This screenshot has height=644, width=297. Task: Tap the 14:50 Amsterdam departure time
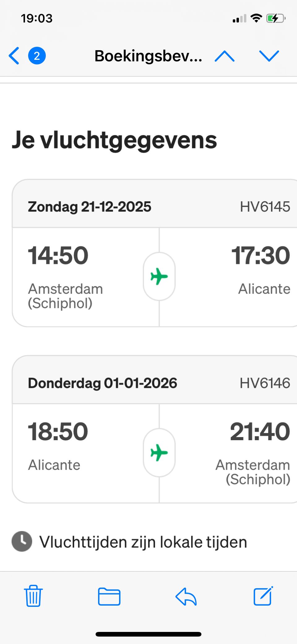point(58,256)
